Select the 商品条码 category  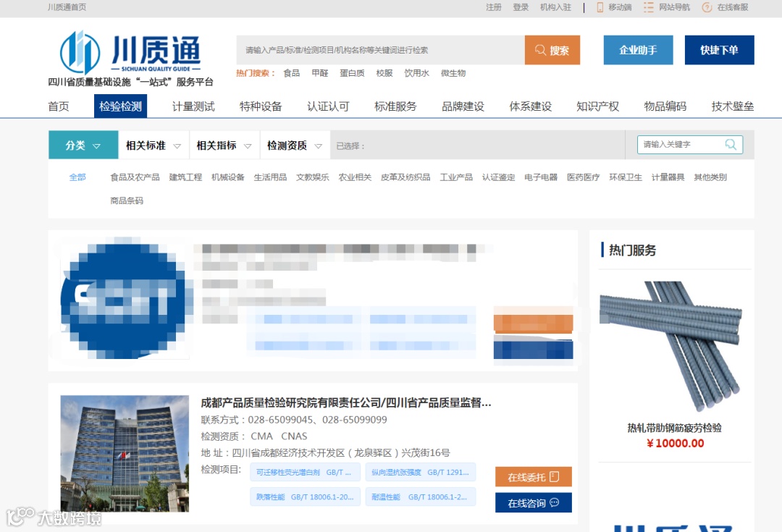tap(126, 200)
